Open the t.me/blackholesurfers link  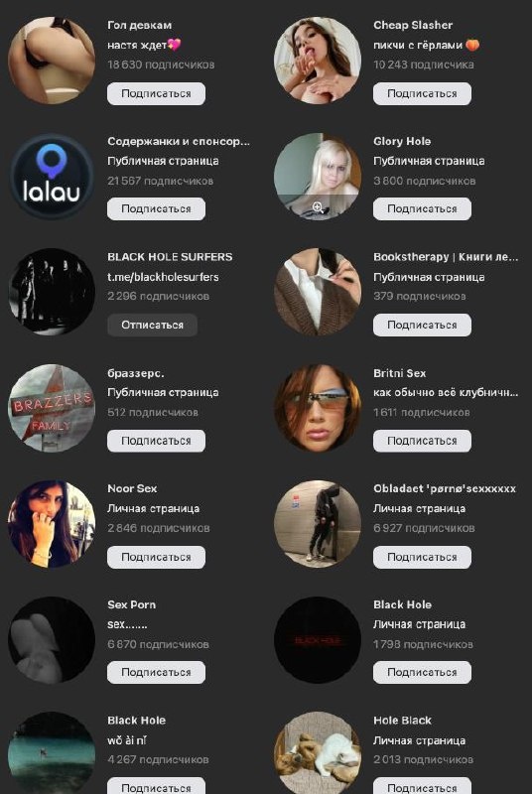(x=163, y=277)
